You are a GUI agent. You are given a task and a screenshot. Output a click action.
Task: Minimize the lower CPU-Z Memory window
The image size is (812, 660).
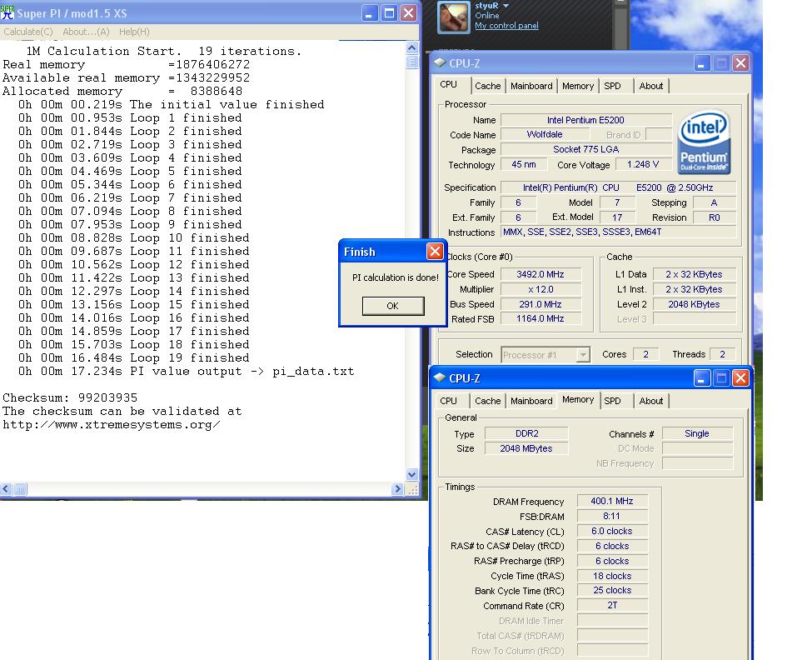pyautogui.click(x=701, y=378)
